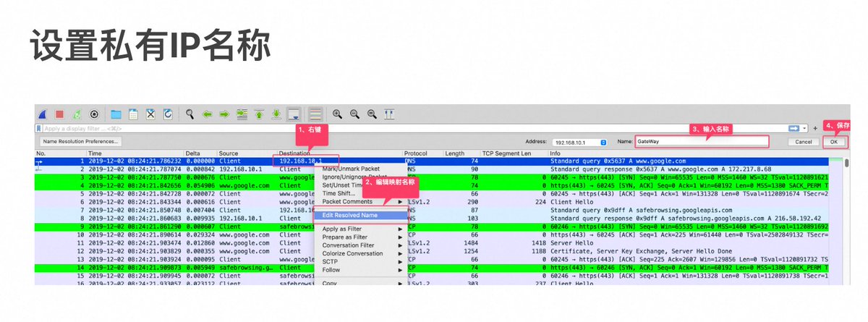
Task: Jump to first packet icon
Action: pyautogui.click(x=259, y=114)
